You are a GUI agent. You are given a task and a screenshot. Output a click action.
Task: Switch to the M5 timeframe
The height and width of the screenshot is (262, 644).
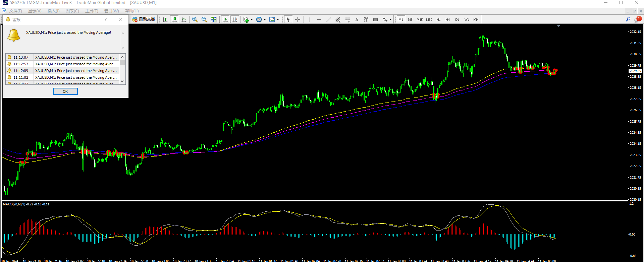click(x=410, y=19)
